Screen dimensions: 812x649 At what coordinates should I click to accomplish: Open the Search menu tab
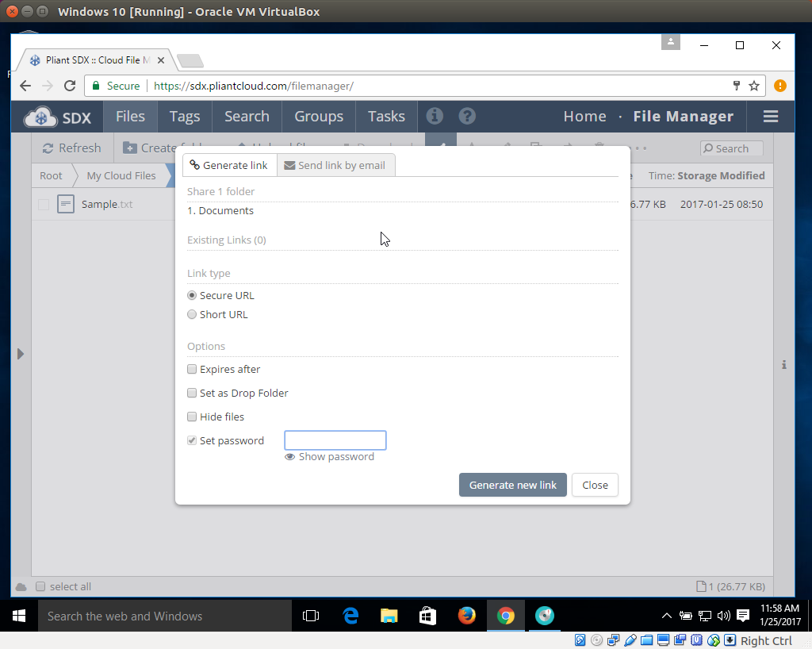pos(247,117)
